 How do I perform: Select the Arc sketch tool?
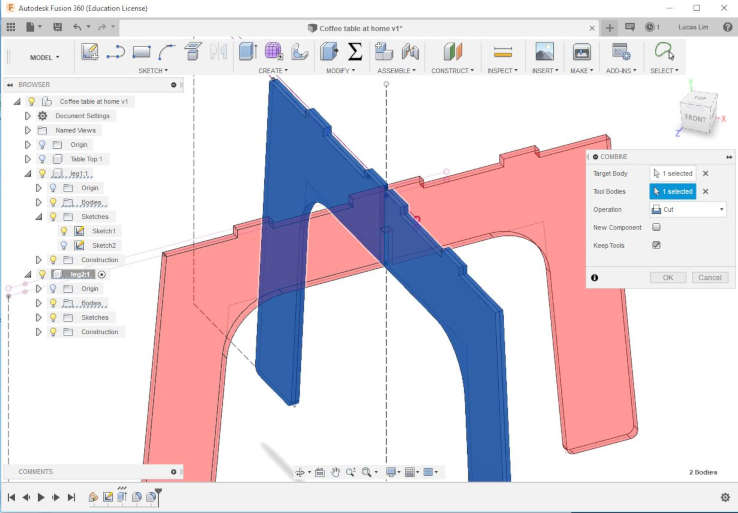coord(167,52)
